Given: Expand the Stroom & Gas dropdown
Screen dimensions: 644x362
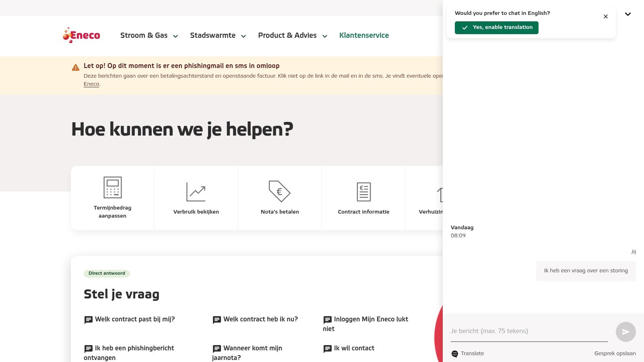Looking at the screenshot, I should (175, 36).
